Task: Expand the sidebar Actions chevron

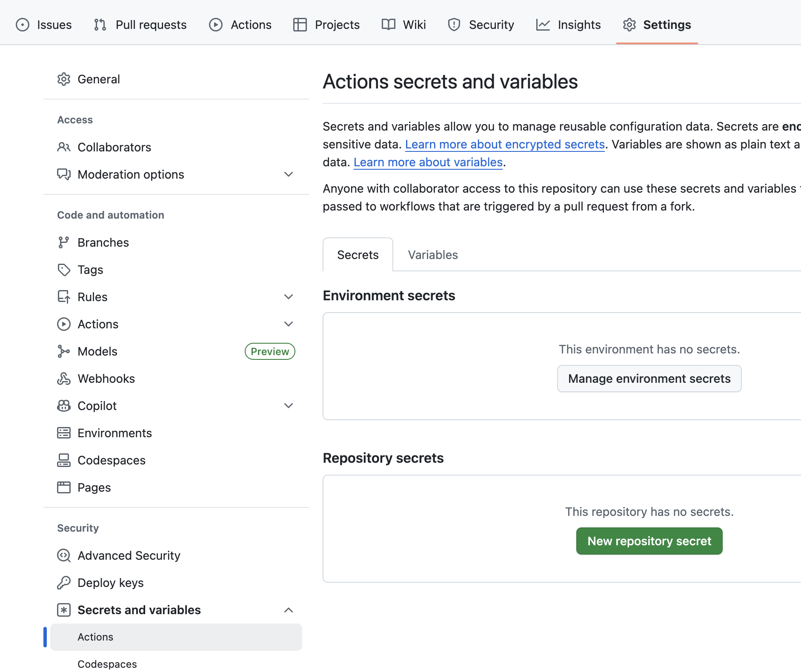Action: (289, 324)
